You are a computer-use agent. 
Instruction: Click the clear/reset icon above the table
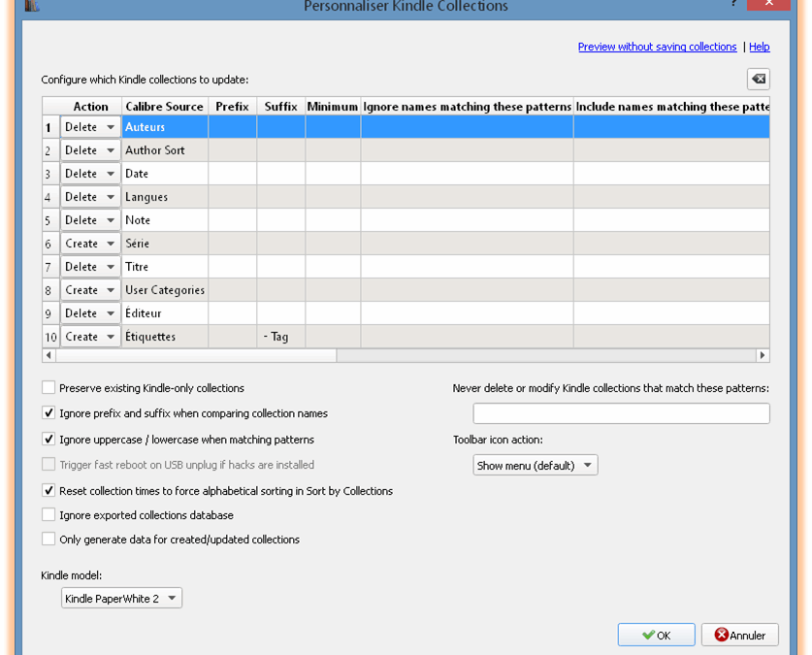pyautogui.click(x=758, y=79)
